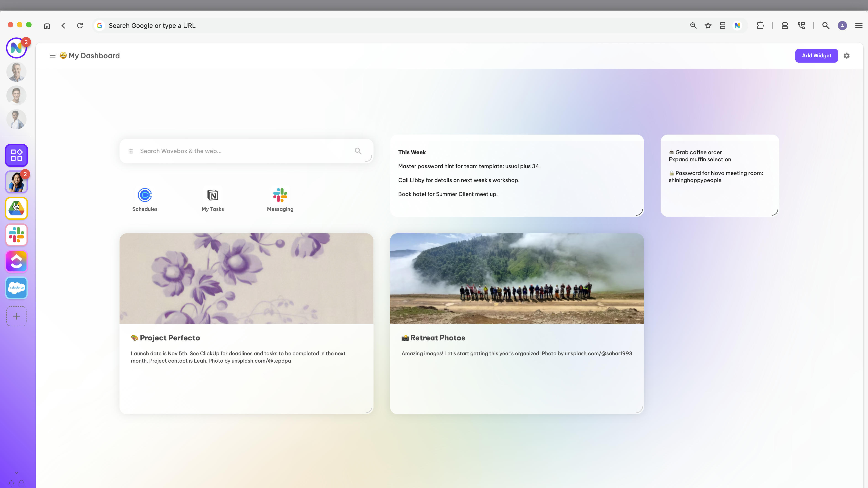Open the woman avatar app with badge
Image resolution: width=868 pixels, height=488 pixels.
click(16, 182)
